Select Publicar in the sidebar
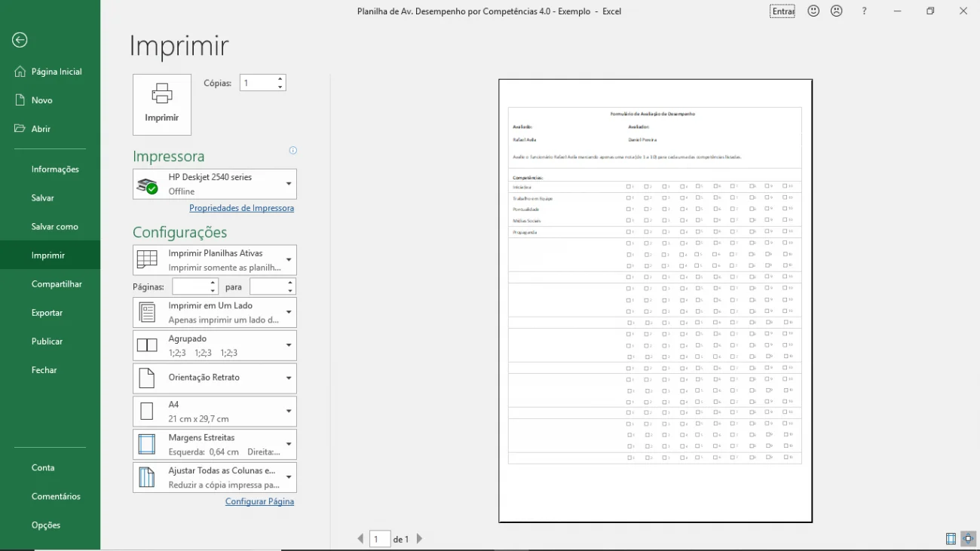This screenshot has width=980, height=551. tap(50, 341)
